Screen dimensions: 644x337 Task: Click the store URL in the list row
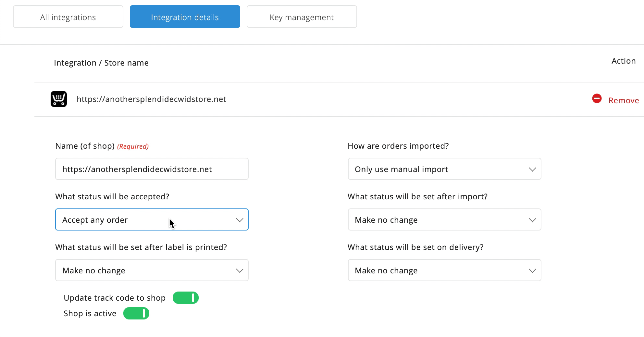151,99
